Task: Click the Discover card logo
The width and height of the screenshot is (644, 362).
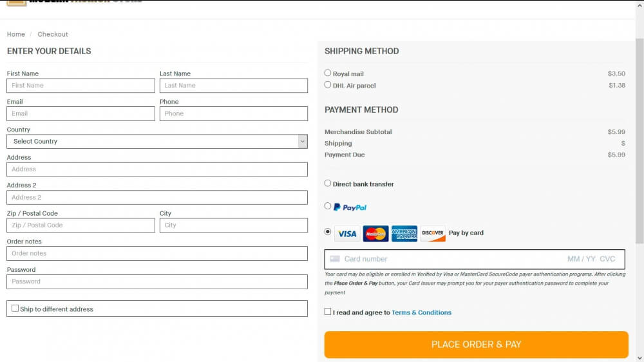Action: [x=433, y=233]
